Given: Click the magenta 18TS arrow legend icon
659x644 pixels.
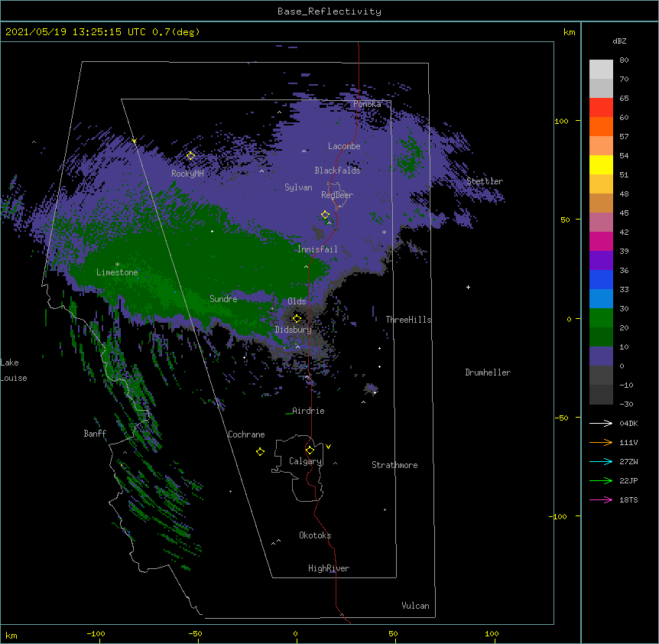Looking at the screenshot, I should pyautogui.click(x=601, y=499).
